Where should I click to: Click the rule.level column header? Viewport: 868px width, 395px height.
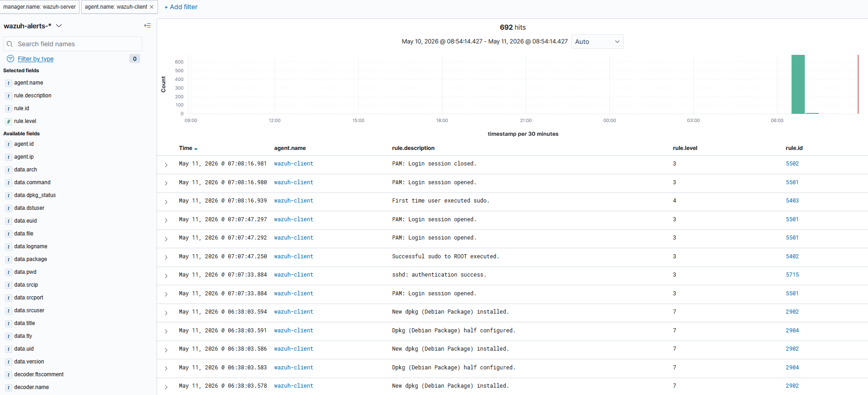685,148
